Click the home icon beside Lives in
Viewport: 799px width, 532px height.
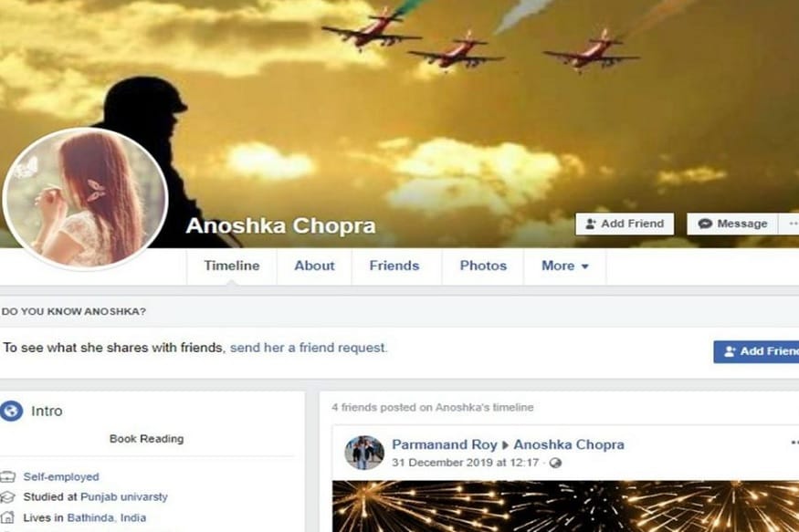(x=7, y=517)
